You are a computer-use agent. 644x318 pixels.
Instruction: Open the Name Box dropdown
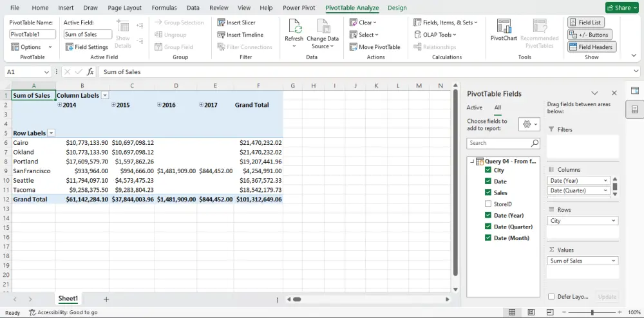pyautogui.click(x=46, y=72)
